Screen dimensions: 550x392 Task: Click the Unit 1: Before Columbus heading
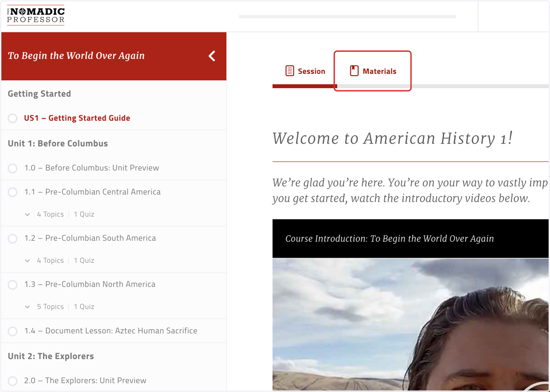(x=58, y=143)
